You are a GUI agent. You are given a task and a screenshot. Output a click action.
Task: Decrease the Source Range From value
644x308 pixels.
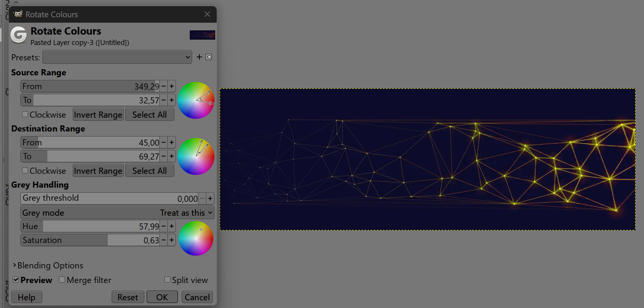pyautogui.click(x=164, y=86)
